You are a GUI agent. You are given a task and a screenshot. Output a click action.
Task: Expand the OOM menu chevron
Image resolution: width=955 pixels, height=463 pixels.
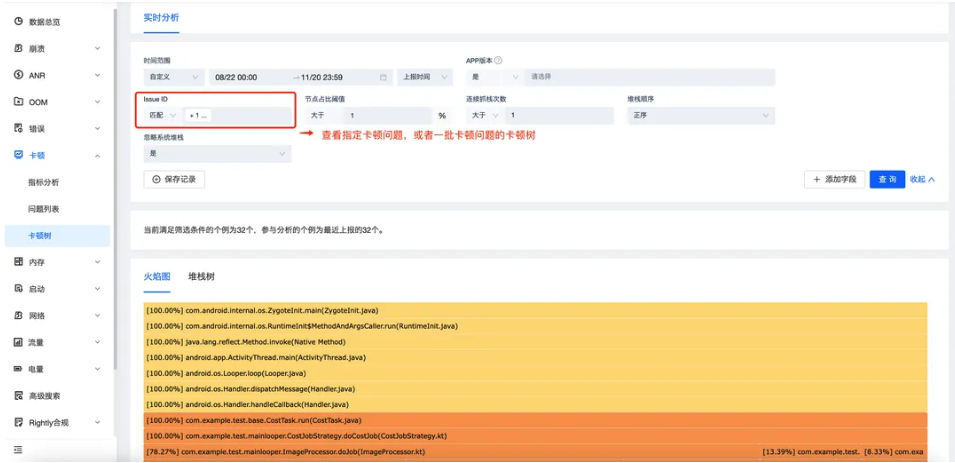pyautogui.click(x=97, y=102)
